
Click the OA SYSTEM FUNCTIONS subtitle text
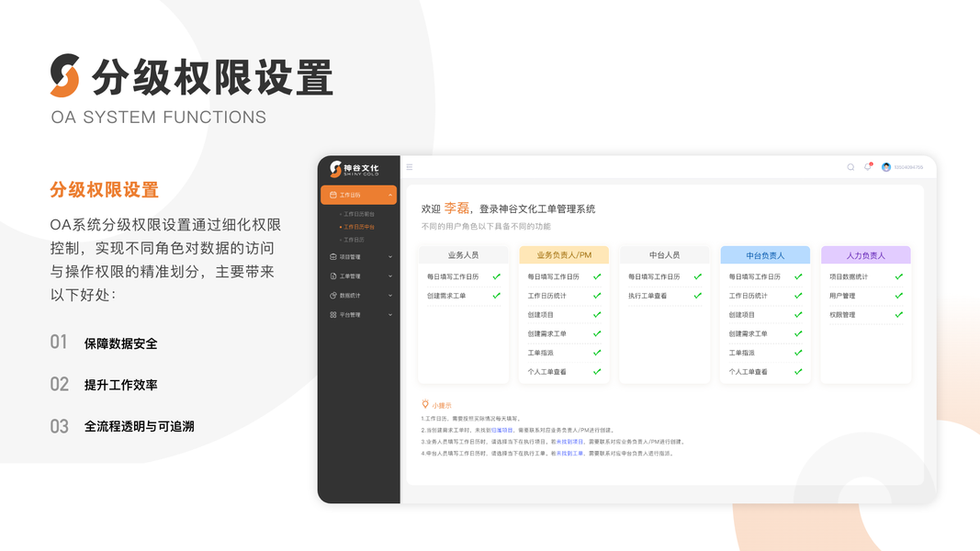[x=159, y=118]
